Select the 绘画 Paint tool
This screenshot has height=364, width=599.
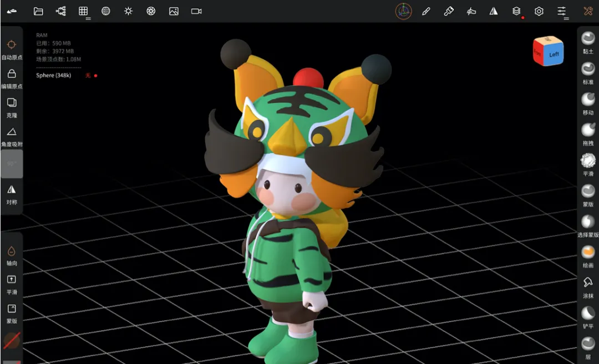588,256
